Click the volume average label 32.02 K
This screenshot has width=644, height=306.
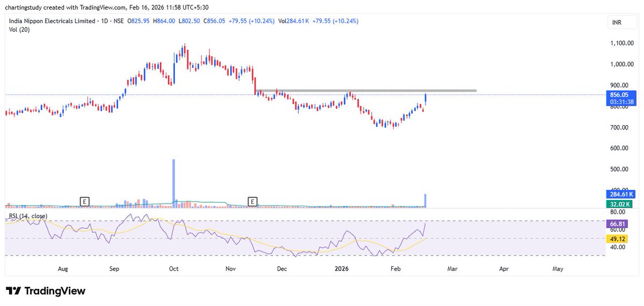click(619, 205)
